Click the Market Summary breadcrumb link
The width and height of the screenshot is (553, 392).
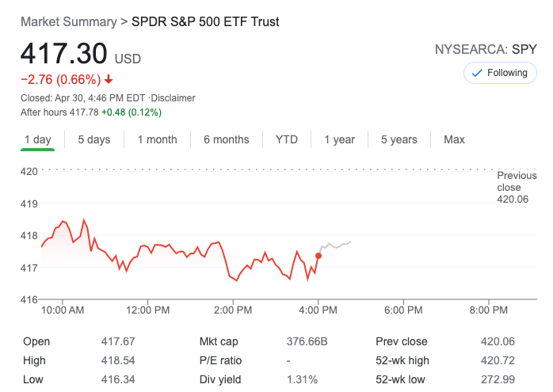pos(68,21)
